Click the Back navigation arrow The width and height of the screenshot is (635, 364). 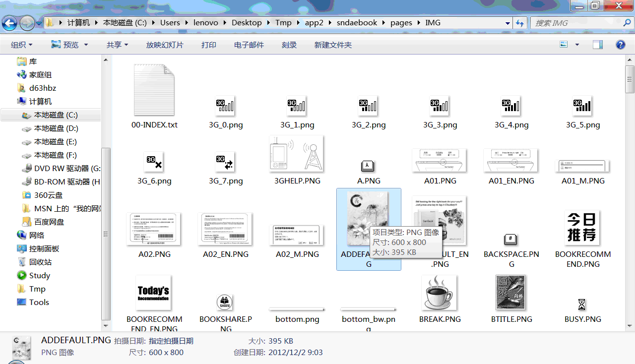coord(9,23)
